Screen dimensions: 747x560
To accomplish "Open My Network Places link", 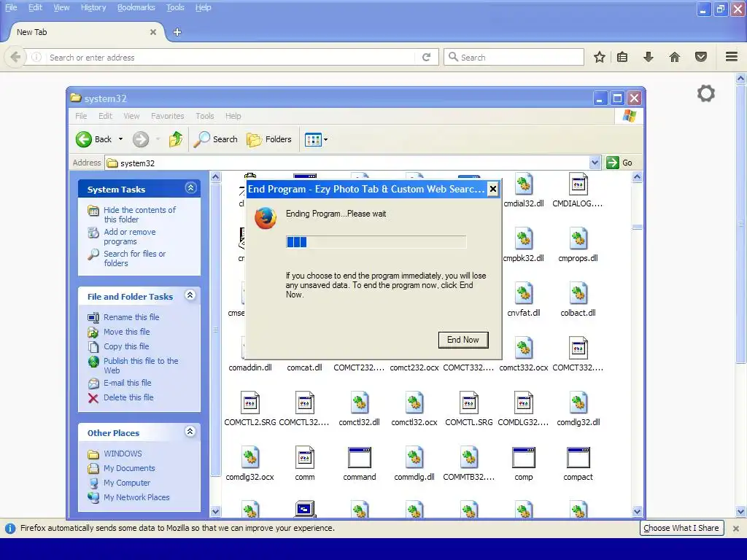I will [x=136, y=497].
